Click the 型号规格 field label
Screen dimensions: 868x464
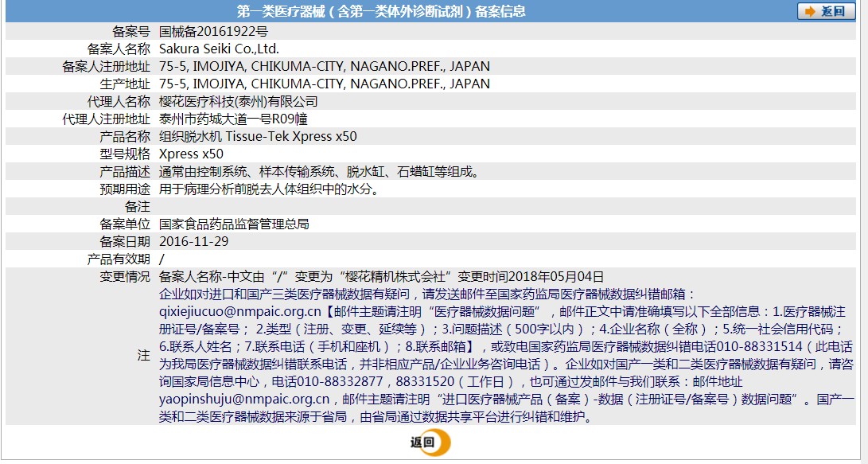(x=125, y=154)
